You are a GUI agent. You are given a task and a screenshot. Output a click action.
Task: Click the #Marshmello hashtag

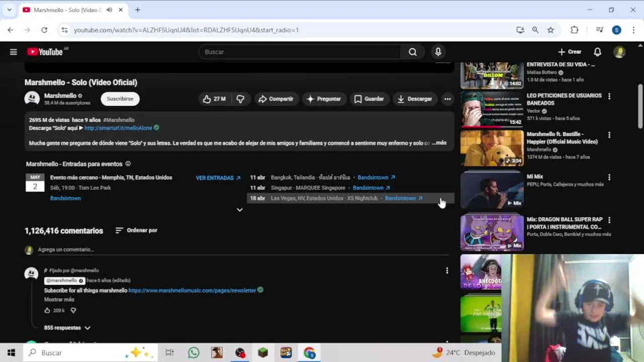pos(119,120)
